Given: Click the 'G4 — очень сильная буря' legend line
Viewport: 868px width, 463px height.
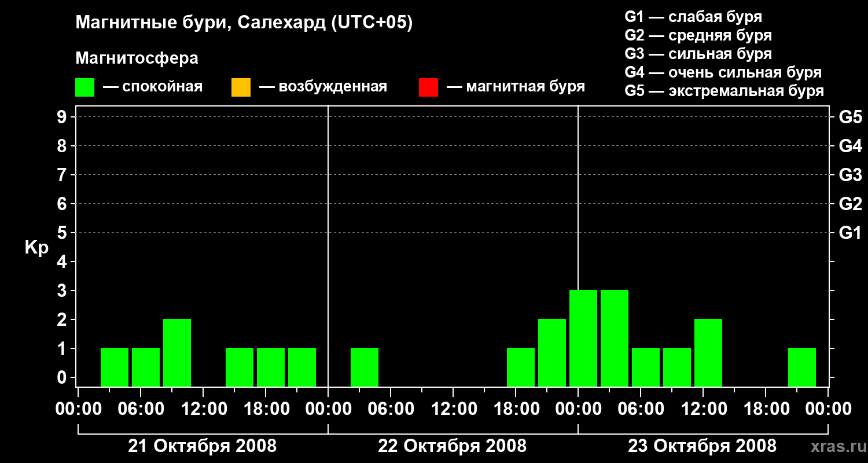Looking at the screenshot, I should [723, 72].
